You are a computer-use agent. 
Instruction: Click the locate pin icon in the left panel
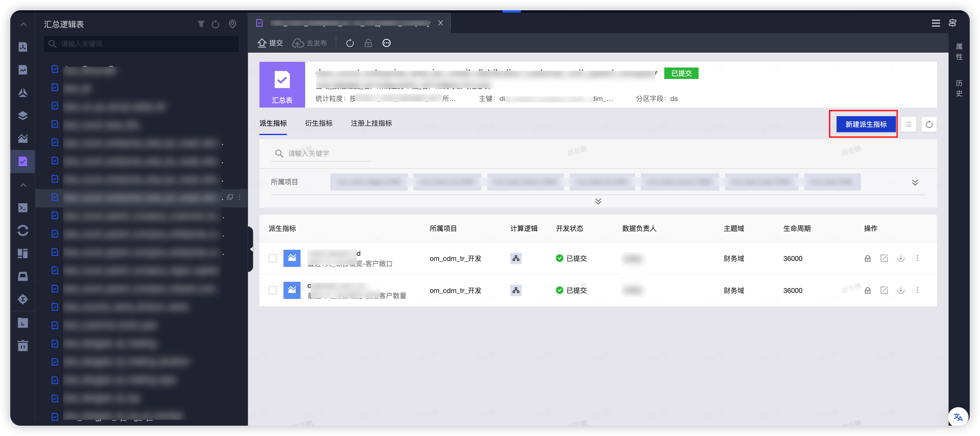tap(233, 24)
